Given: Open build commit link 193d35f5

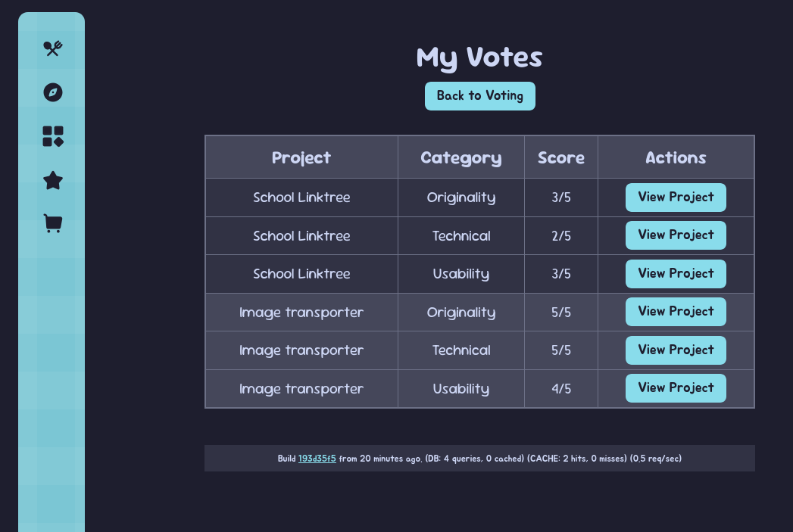Looking at the screenshot, I should point(317,459).
